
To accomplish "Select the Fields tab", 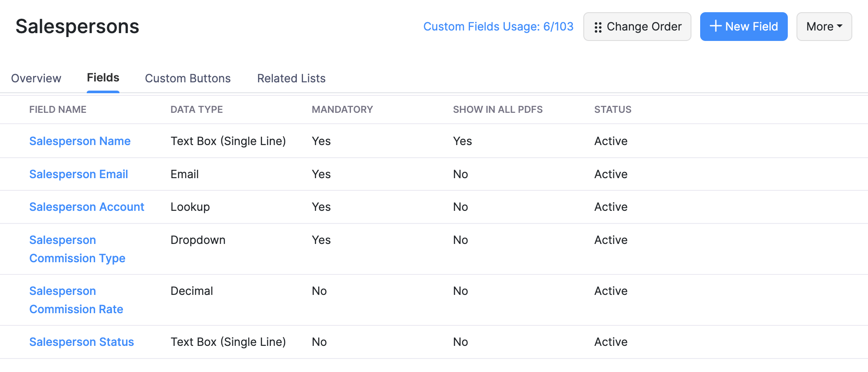I will click(102, 78).
